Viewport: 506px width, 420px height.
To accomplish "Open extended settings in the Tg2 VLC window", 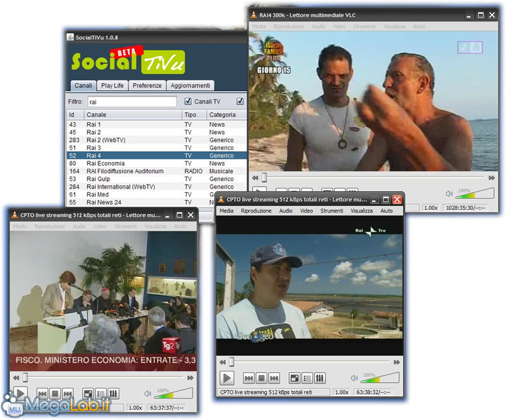I will pos(113,393).
